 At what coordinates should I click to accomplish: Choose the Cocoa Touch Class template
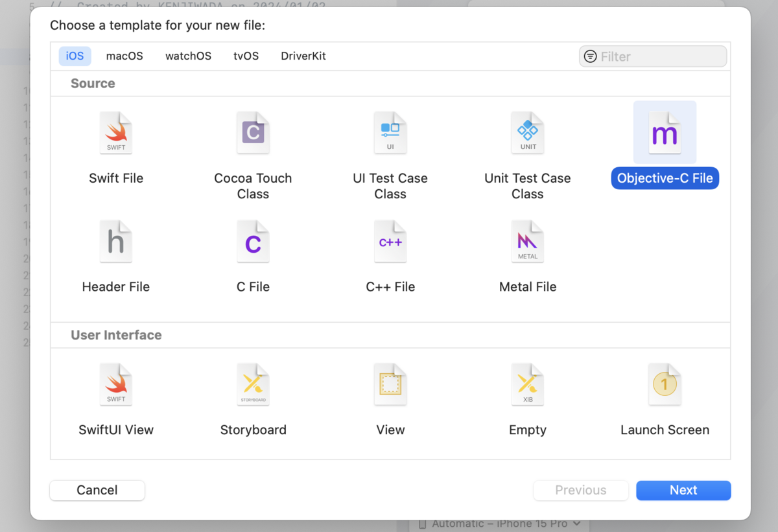coord(253,133)
